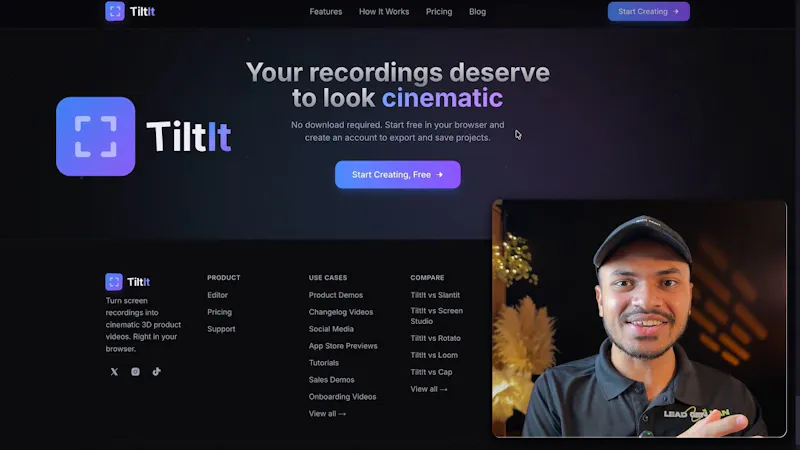800x450 pixels.
Task: Open TiltIt vs Loom comparison
Action: click(x=434, y=355)
